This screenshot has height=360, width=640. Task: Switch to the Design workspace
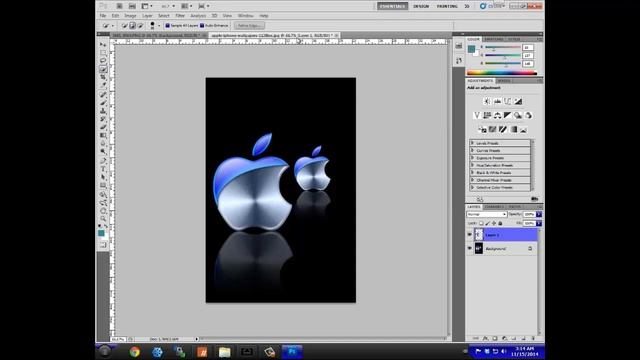tap(421, 6)
